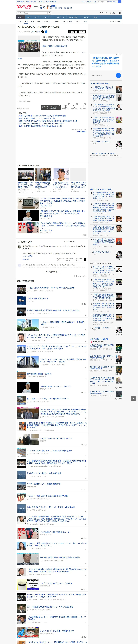Open the エキスパート navigation tab
Screen dimensions: 138x644
coord(48,17)
